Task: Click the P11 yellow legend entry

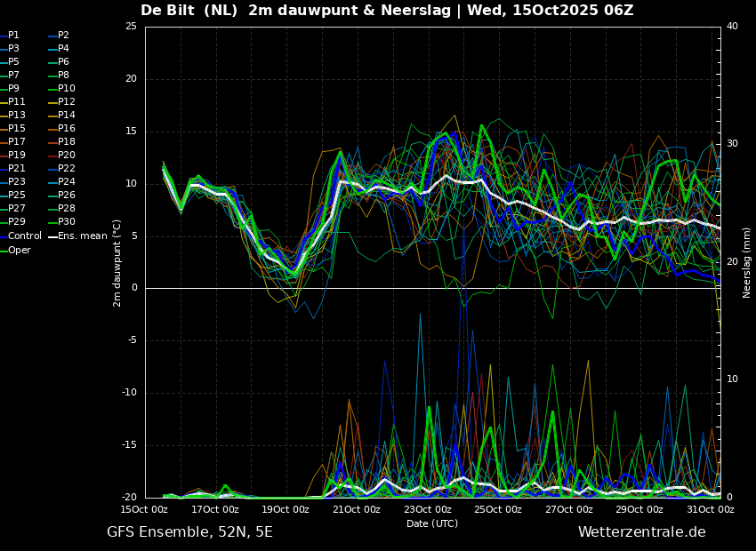Action: (12, 101)
